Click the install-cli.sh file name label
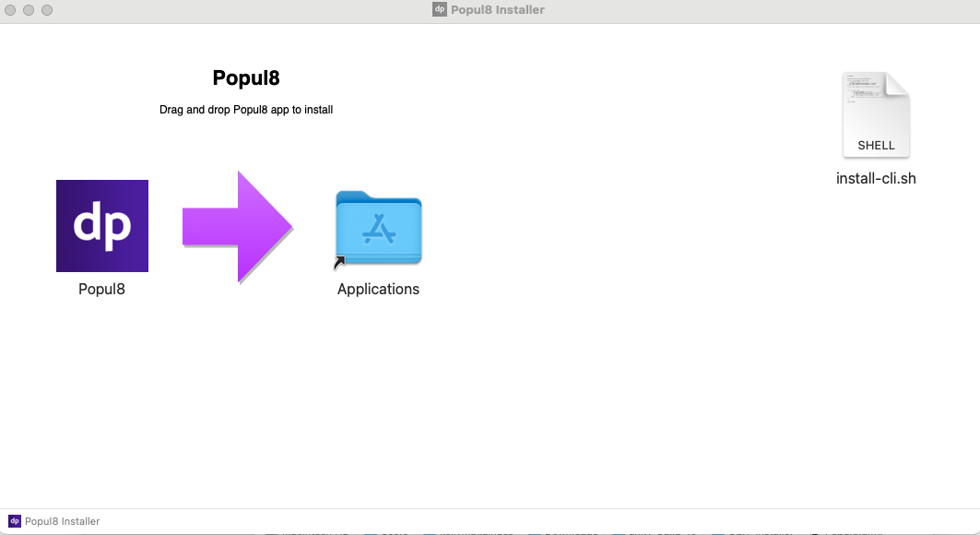Image resolution: width=980 pixels, height=535 pixels. 876,178
